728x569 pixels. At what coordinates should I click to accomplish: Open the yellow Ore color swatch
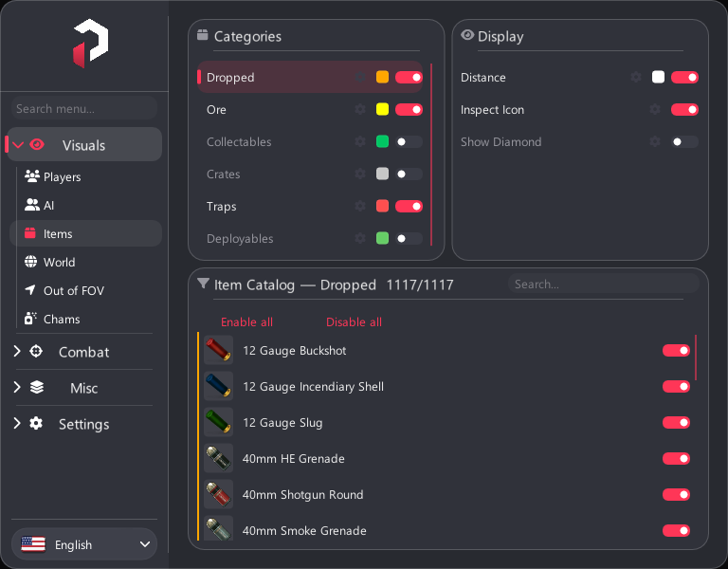tap(382, 110)
